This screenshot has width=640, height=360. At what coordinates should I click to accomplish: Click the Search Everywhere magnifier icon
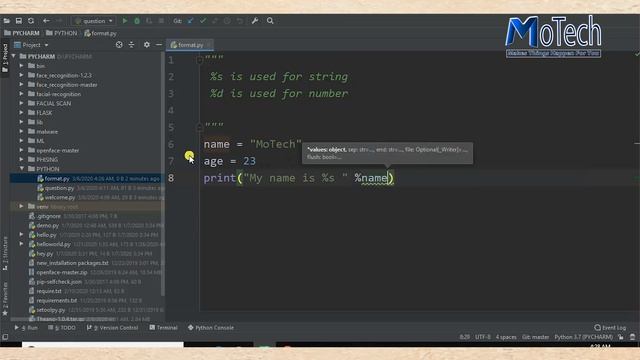tap(270, 21)
